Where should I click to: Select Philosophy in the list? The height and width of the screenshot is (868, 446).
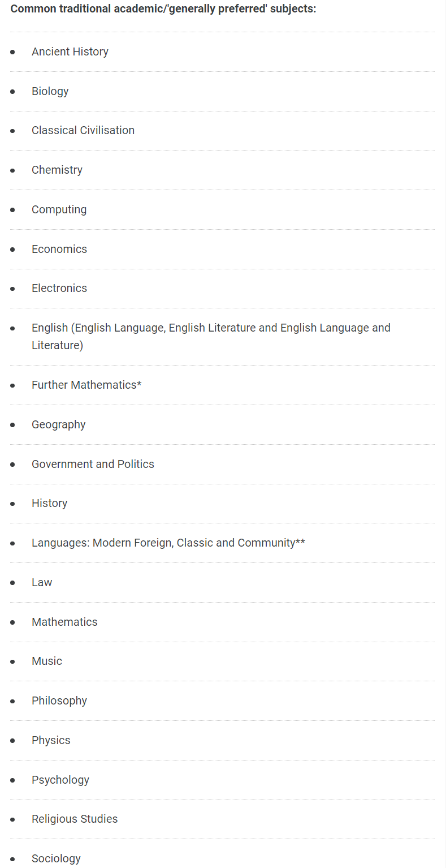59,701
